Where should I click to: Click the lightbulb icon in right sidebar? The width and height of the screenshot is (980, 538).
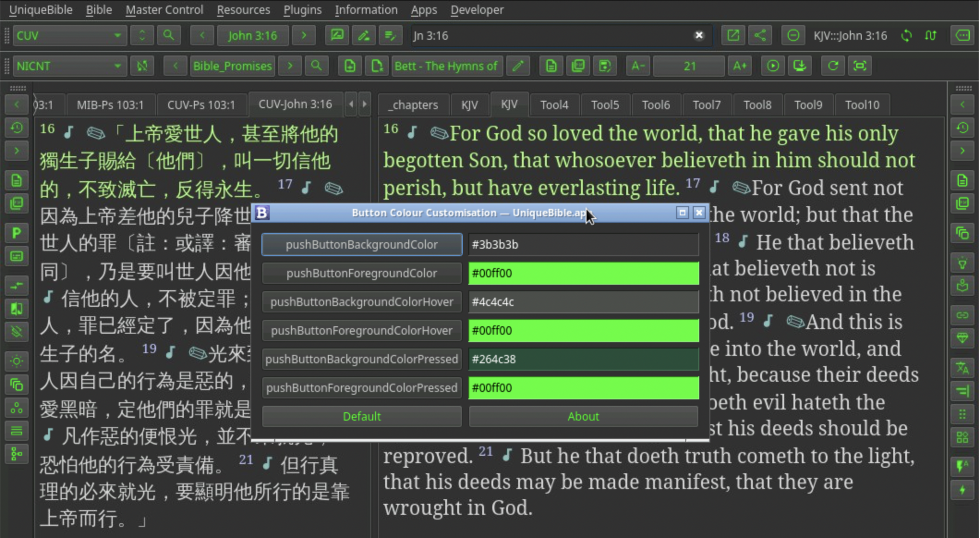(x=962, y=263)
